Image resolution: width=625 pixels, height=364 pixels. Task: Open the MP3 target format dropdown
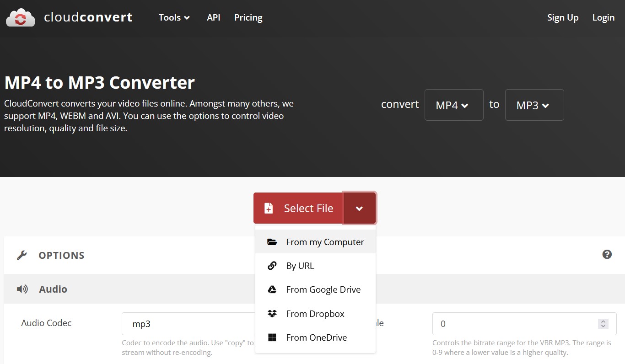point(534,105)
